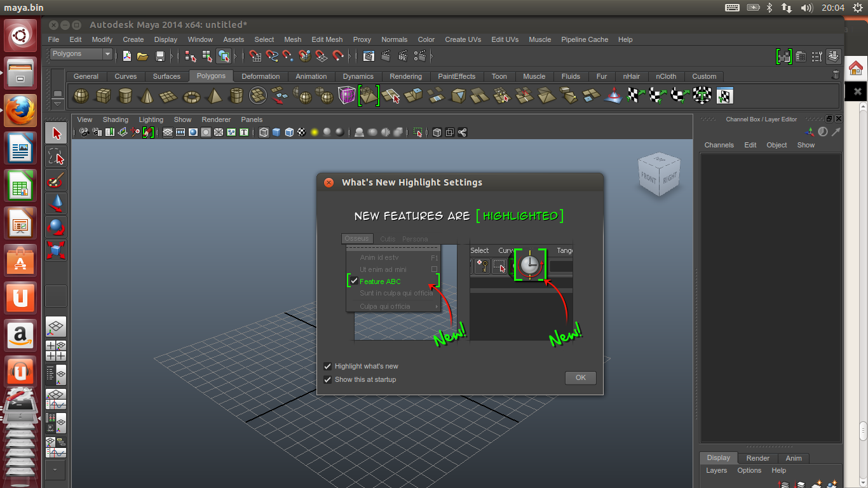Viewport: 868px width, 488px height.
Task: Open Ubuntu Software Center from dock
Action: (21, 261)
